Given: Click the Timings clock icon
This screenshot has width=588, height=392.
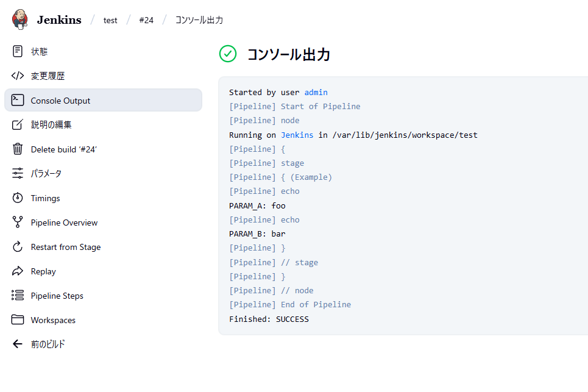Looking at the screenshot, I should [x=18, y=198].
